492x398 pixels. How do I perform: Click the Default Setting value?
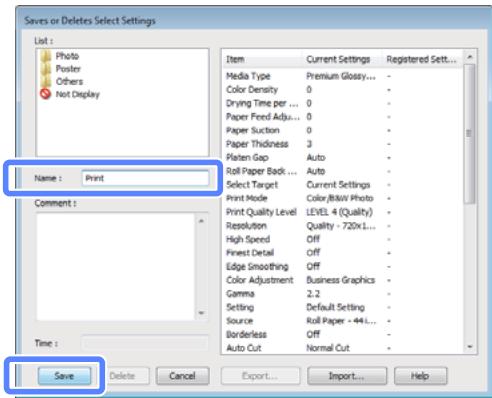336,307
